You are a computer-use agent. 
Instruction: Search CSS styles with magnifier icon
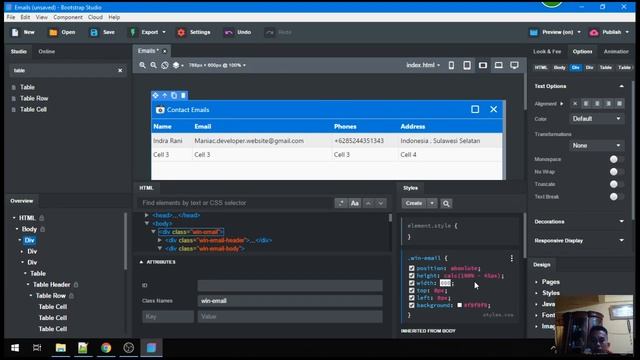tap(446, 203)
